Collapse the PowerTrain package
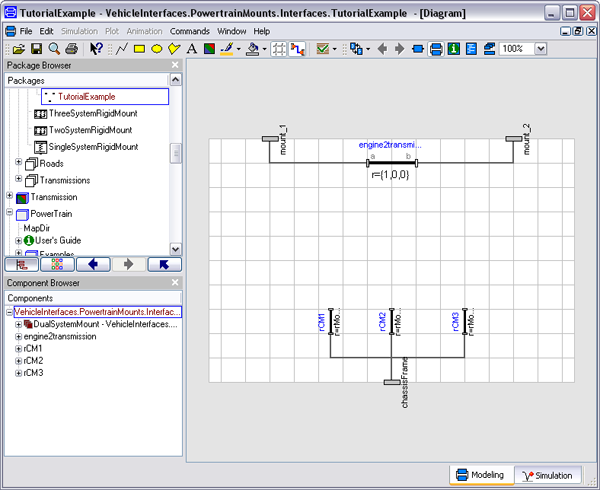The image size is (600, 490). 9,213
